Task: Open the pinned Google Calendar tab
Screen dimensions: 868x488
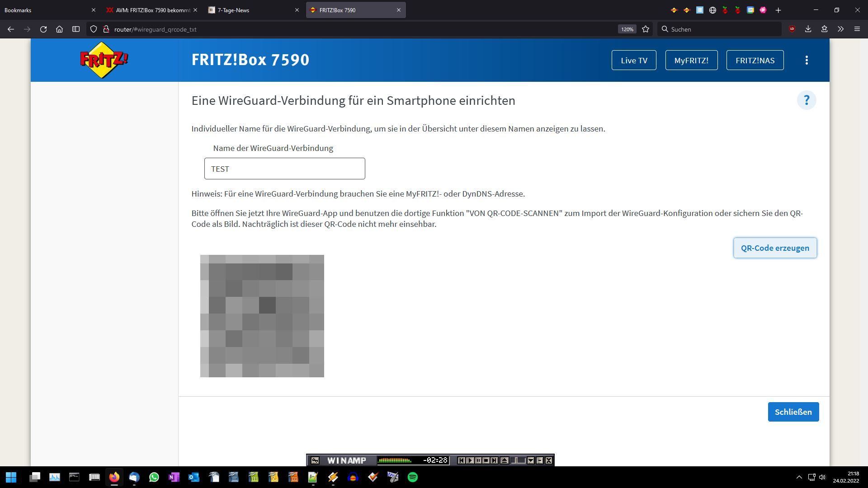Action: (x=750, y=10)
